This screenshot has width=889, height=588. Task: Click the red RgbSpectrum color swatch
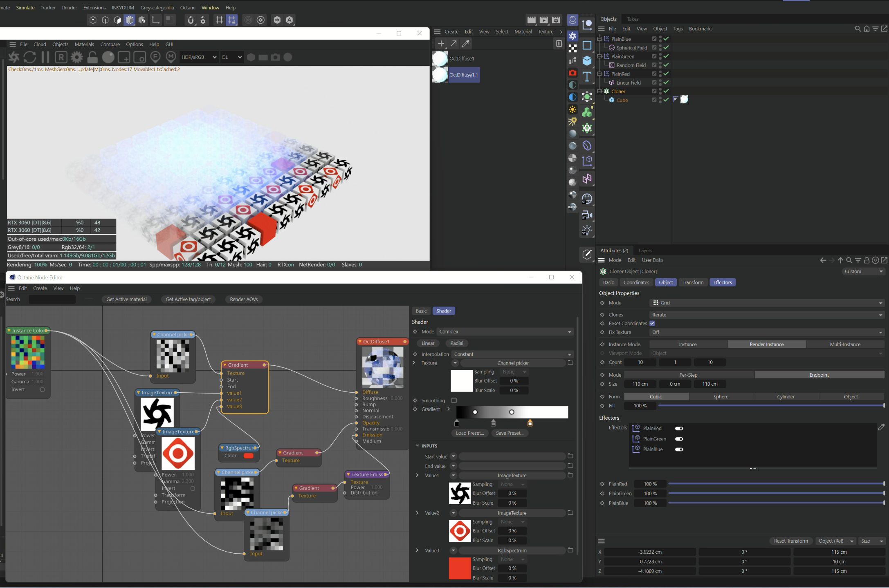[x=248, y=456]
